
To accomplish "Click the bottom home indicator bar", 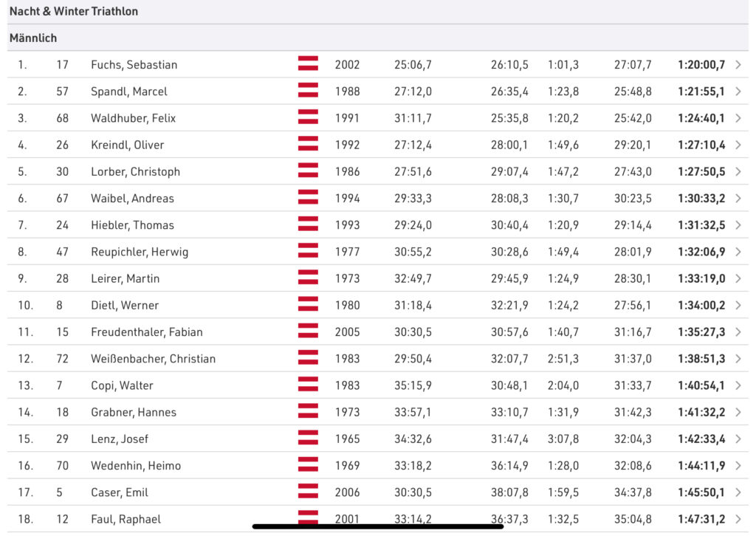I will [x=377, y=526].
